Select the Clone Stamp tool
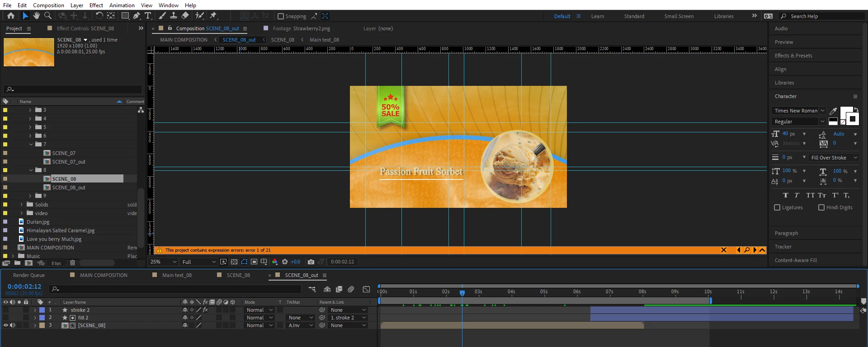The height and width of the screenshot is (347, 868). point(174,16)
